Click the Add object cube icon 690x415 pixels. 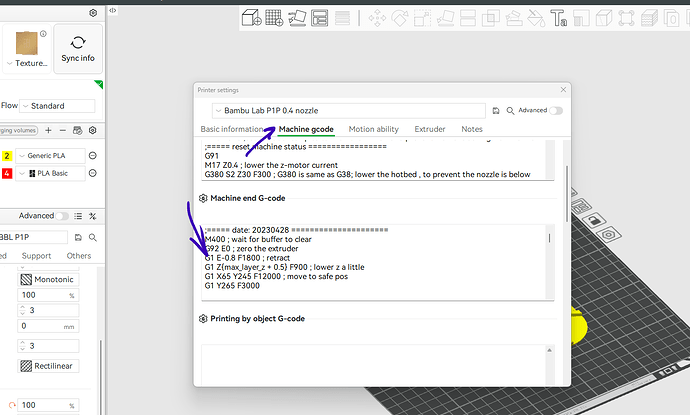[x=252, y=18]
